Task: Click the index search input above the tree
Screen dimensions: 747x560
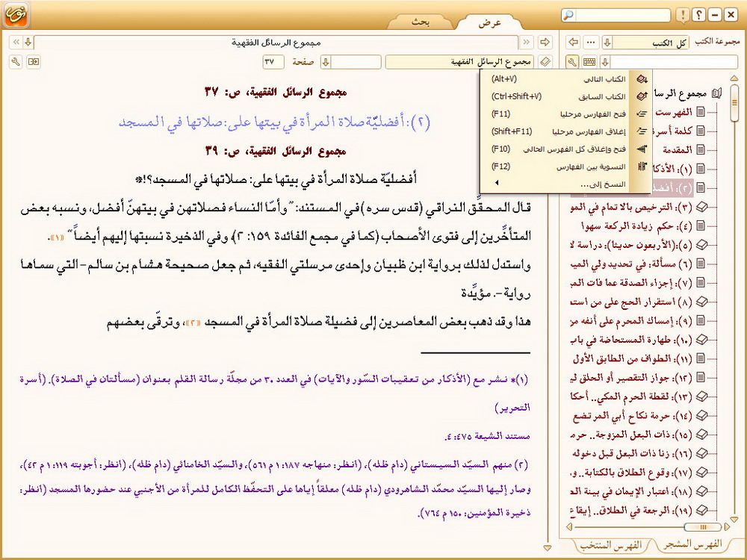Action: coord(674,61)
